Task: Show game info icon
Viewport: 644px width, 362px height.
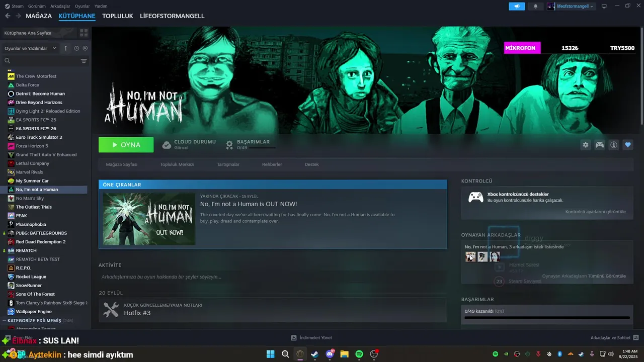Action: click(614, 145)
